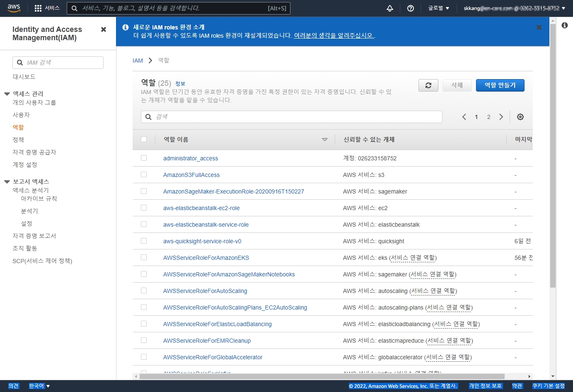Tick the aws-elasticbeanstalk-ec2-role checkbox
Image resolution: width=573 pixels, height=392 pixels.
[x=144, y=208]
